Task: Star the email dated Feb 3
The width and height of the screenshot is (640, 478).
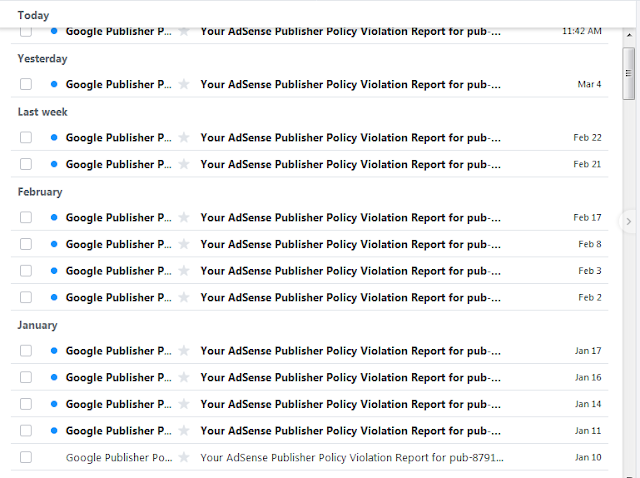Action: 184,271
